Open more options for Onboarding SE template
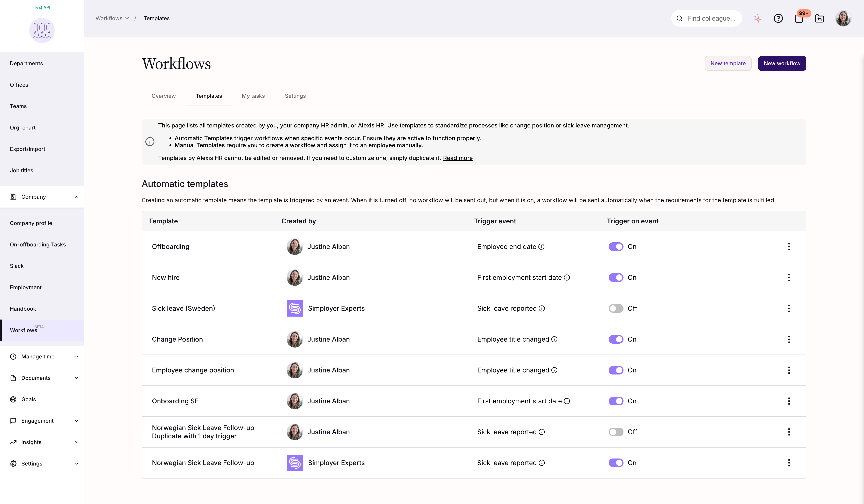This screenshot has height=504, width=864. (789, 401)
